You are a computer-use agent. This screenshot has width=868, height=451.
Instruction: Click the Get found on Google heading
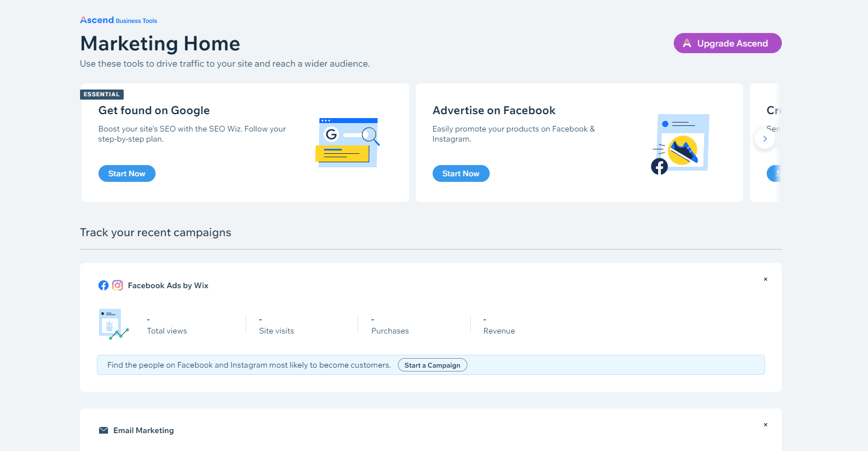(x=154, y=110)
